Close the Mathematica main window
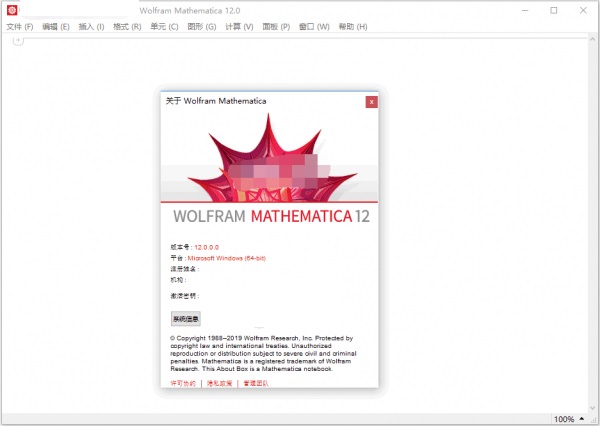 pos(583,10)
